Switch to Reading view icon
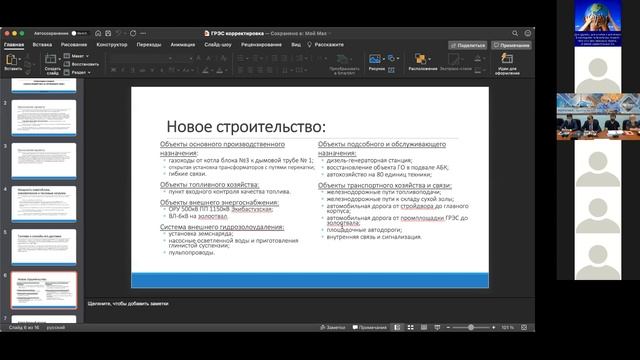Screen dimensions: 640x360 424,327
